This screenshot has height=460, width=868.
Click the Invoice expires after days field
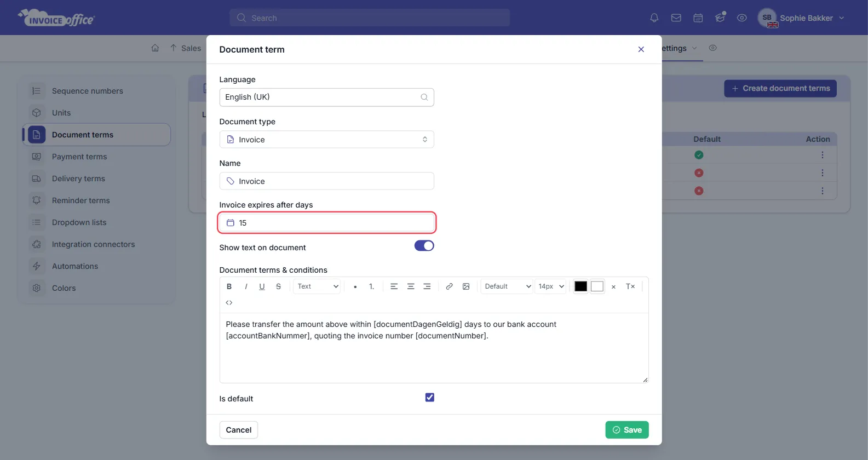coord(327,223)
